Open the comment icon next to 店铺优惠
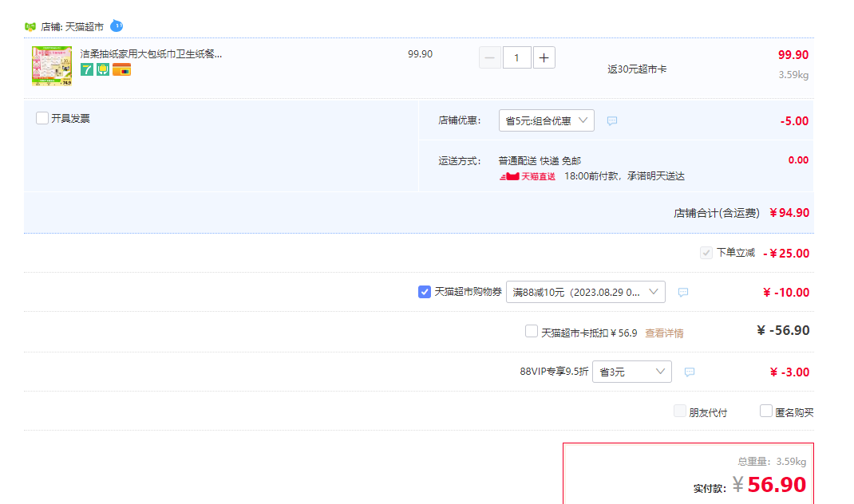This screenshot has height=504, width=854. pyautogui.click(x=612, y=121)
